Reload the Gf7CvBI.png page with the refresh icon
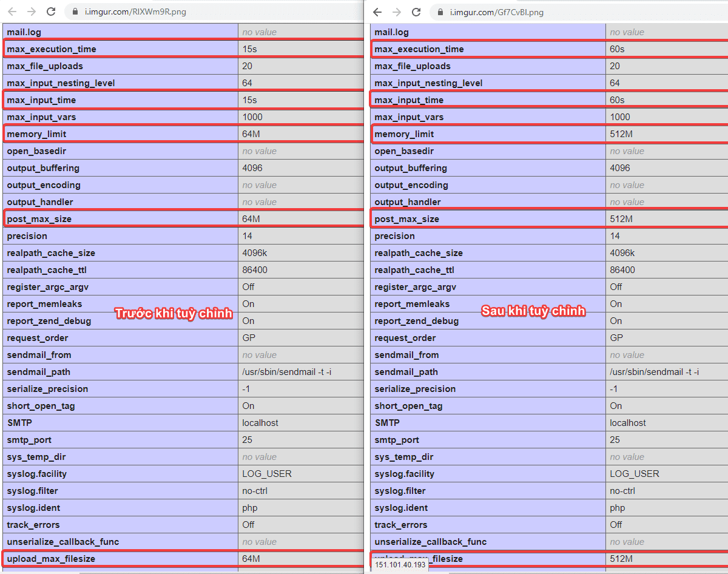 pos(416,12)
